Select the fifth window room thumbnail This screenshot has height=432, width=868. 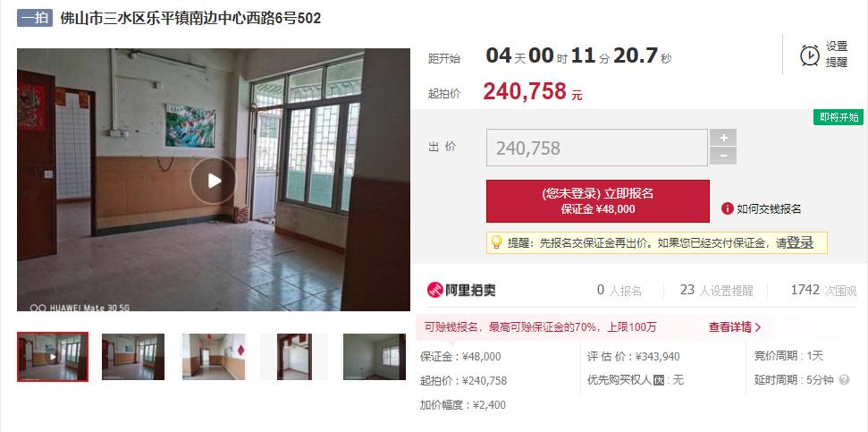(375, 357)
